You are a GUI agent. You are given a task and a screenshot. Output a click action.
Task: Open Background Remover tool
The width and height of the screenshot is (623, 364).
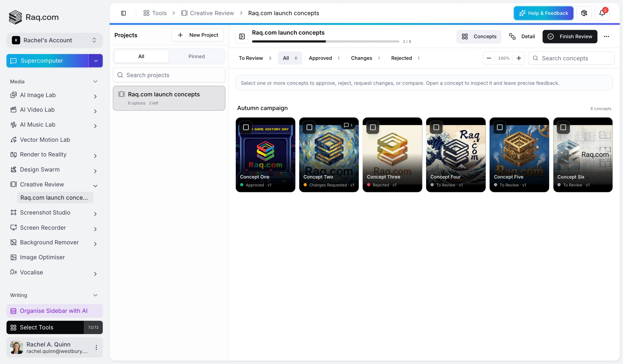(x=49, y=242)
